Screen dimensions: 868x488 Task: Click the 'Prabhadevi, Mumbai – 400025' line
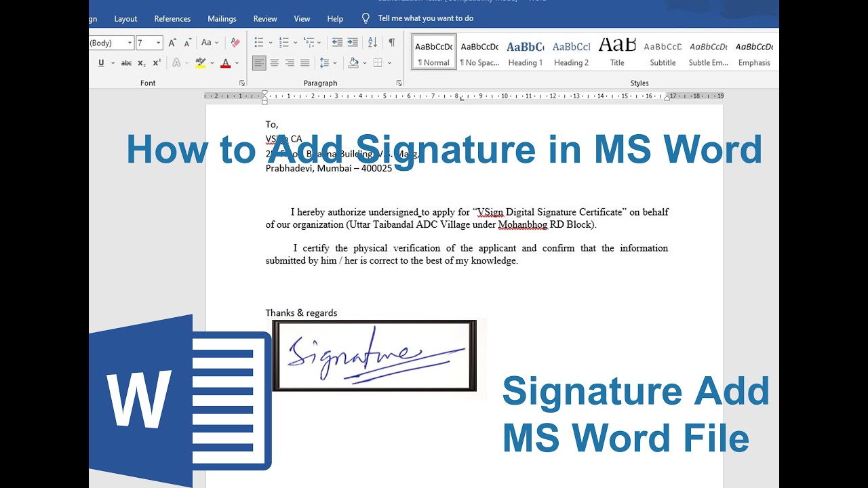(329, 168)
